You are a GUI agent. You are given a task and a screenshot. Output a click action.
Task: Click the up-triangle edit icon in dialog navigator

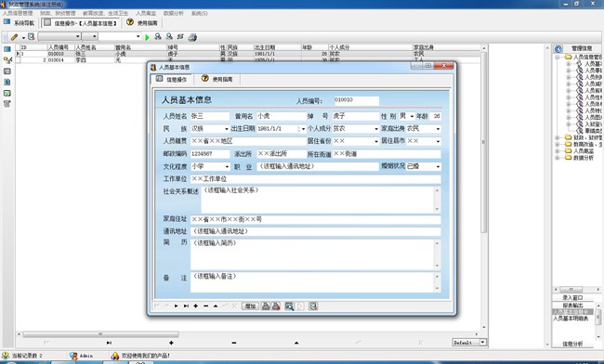point(216,305)
